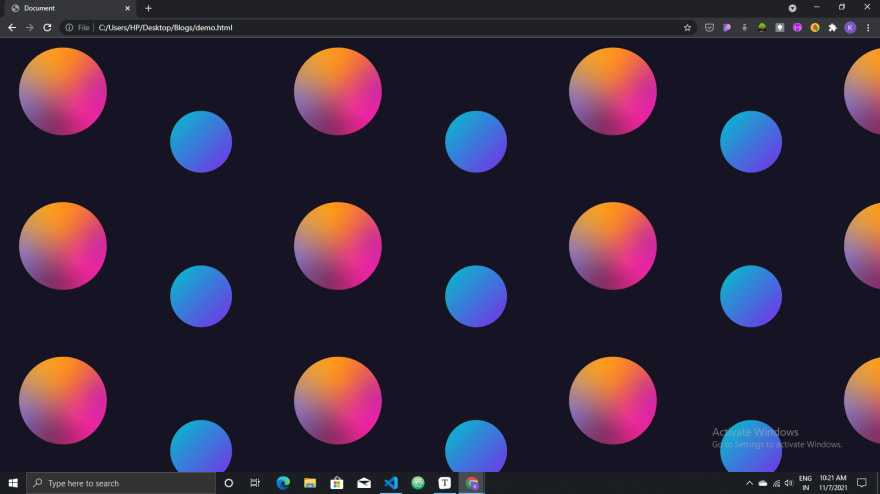Screen dimensions: 880x494
Task: Open Visual Studio Code from the taskbar
Action: pyautogui.click(x=391, y=483)
